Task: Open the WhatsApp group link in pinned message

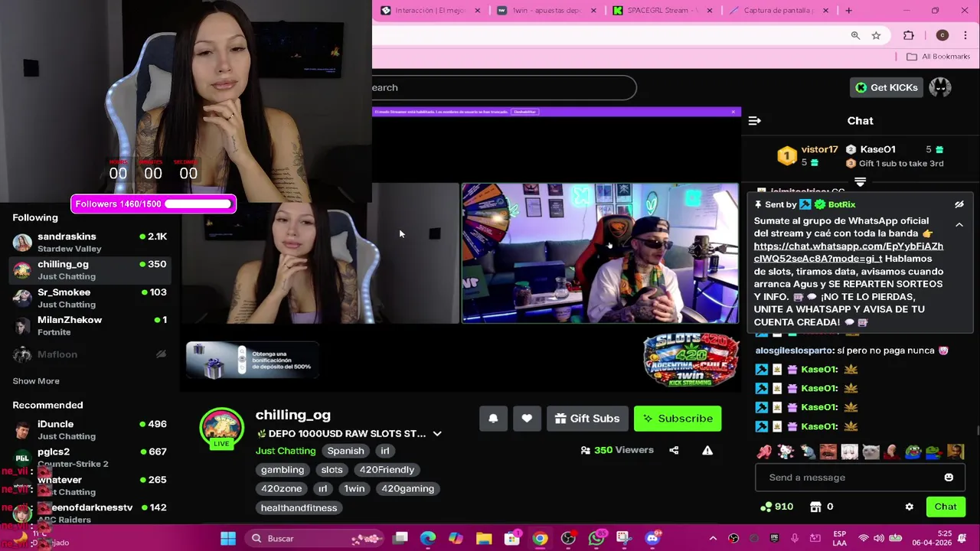Action: coord(848,253)
